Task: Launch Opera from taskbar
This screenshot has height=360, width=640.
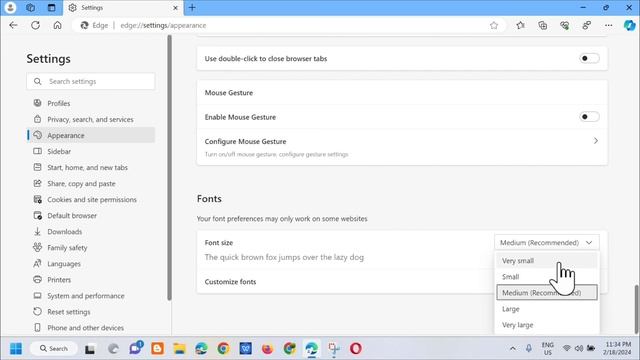Action: pyautogui.click(x=356, y=349)
